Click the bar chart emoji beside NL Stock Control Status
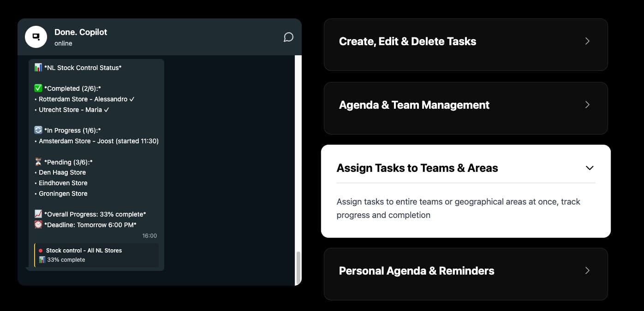The width and height of the screenshot is (644, 311). pos(38,68)
